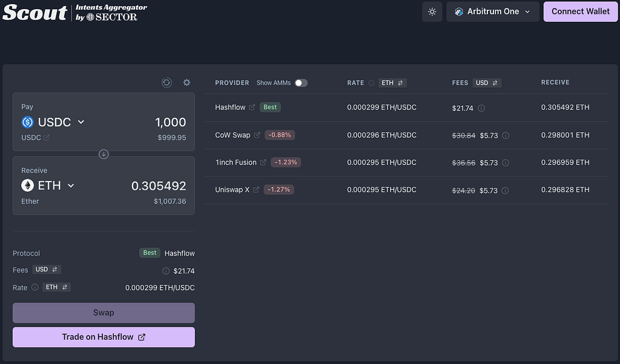Click the Trade on Hashflow button
Image resolution: width=620 pixels, height=364 pixels.
pos(104,337)
